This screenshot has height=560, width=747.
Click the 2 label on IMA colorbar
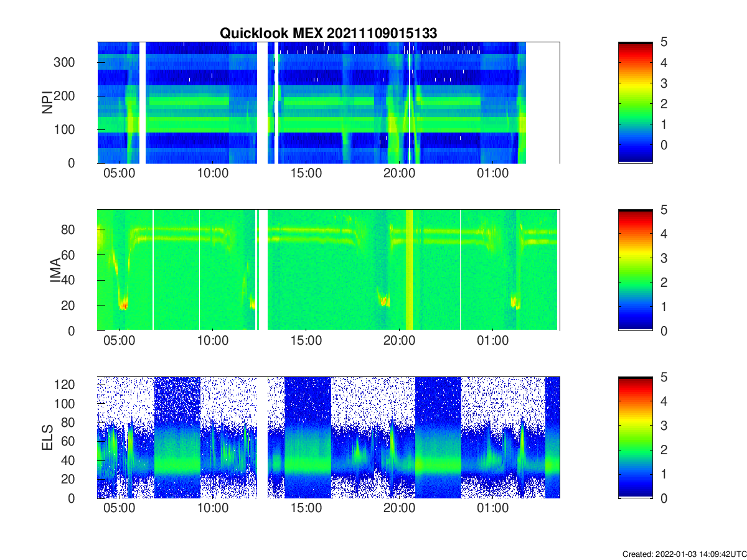coord(665,282)
